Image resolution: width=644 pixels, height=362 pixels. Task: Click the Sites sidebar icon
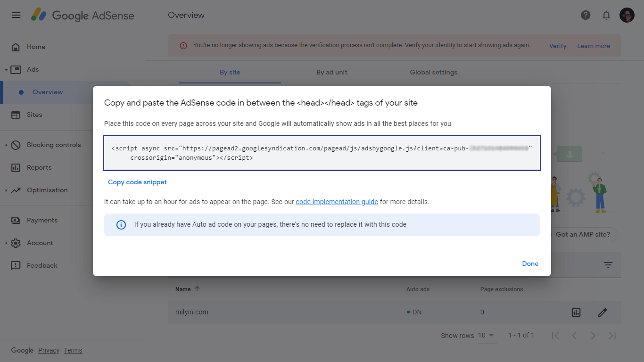click(16, 115)
